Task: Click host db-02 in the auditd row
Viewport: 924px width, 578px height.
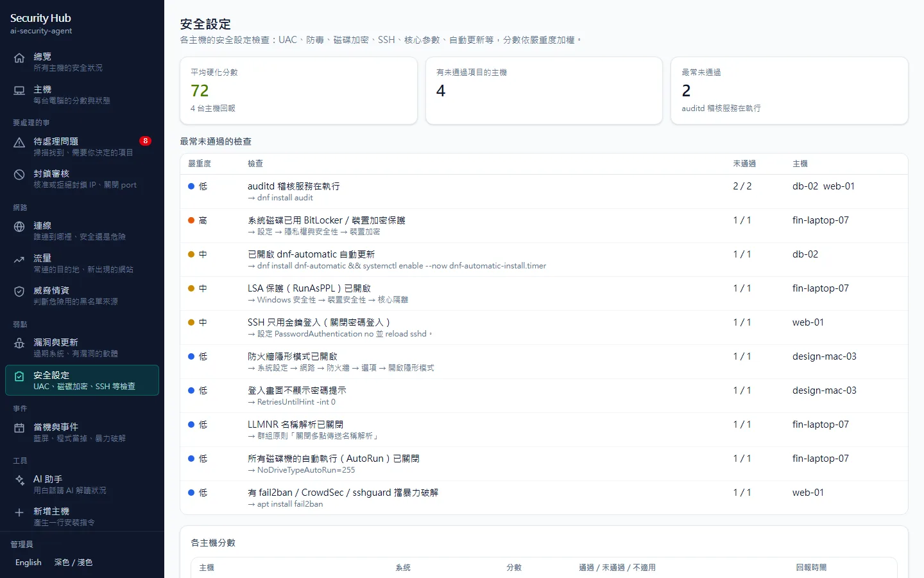Action: (805, 186)
